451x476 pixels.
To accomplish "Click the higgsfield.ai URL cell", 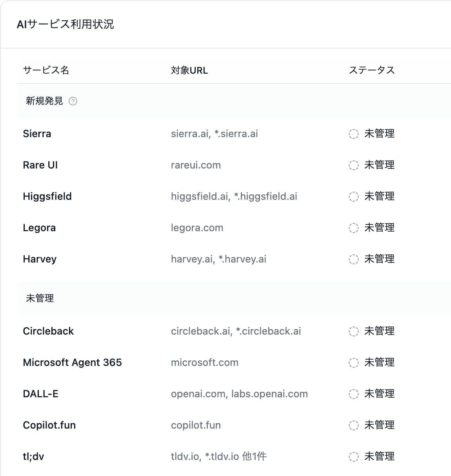I will [x=234, y=196].
